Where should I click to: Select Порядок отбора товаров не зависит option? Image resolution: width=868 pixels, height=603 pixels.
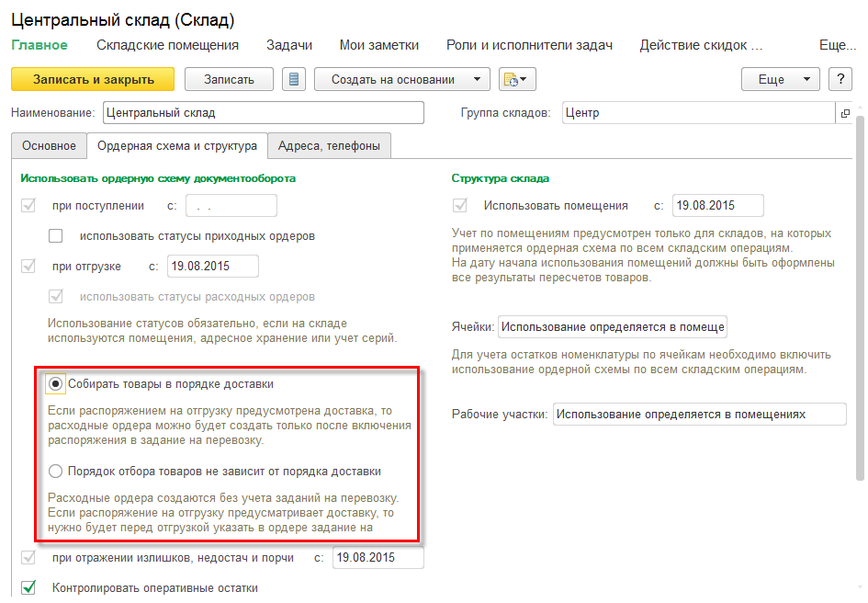57,471
